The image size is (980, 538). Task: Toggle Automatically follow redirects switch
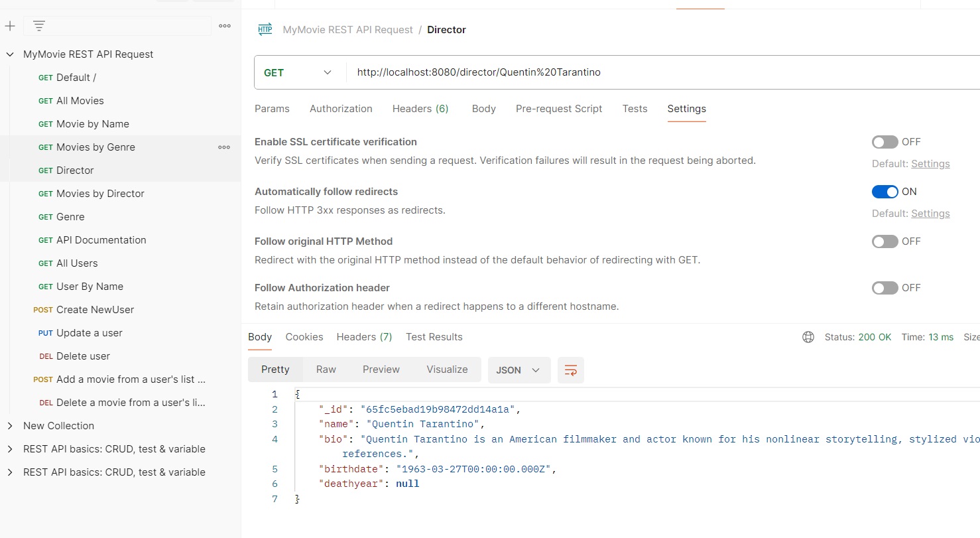click(x=885, y=192)
